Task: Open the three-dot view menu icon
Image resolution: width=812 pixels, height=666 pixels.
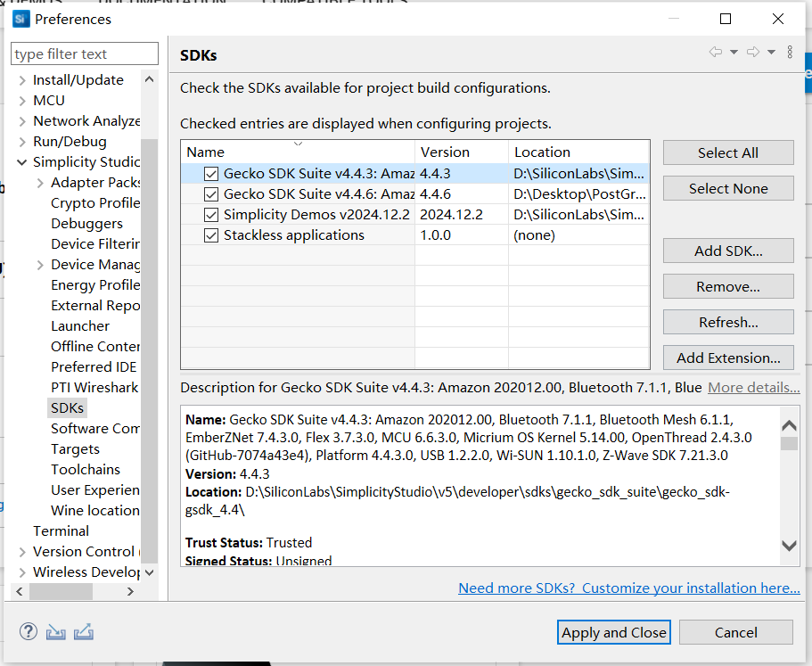Action: (x=790, y=52)
